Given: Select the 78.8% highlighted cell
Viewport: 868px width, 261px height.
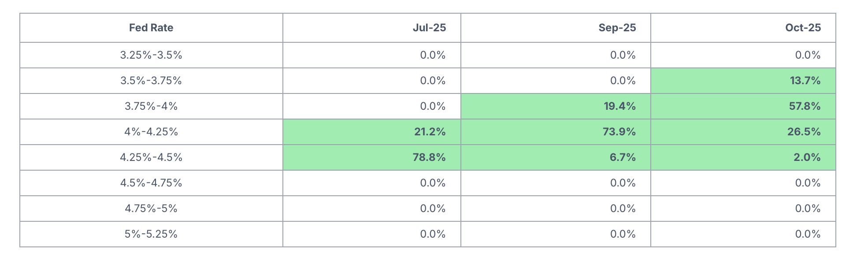Looking at the screenshot, I should click(429, 157).
